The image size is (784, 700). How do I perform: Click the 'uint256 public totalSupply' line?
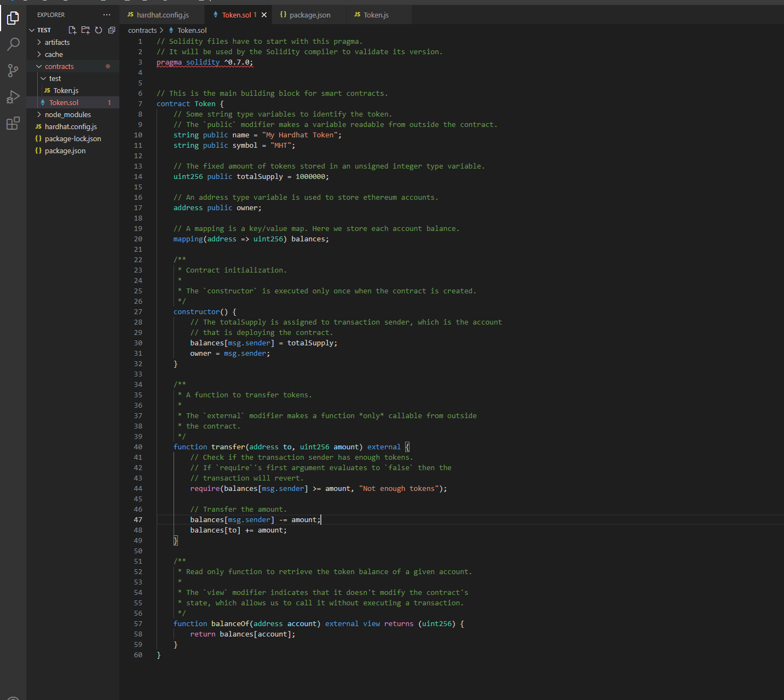tap(251, 177)
